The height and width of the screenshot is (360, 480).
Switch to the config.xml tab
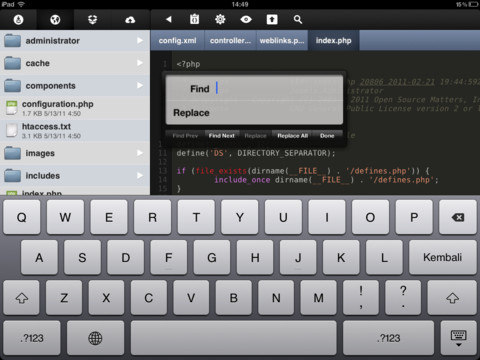coord(177,40)
